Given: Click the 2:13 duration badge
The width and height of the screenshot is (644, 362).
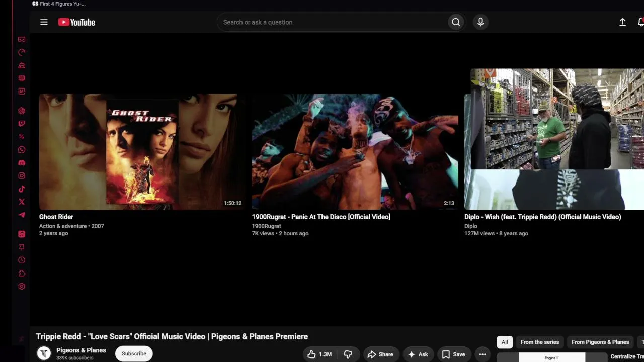Looking at the screenshot, I should coord(449,203).
